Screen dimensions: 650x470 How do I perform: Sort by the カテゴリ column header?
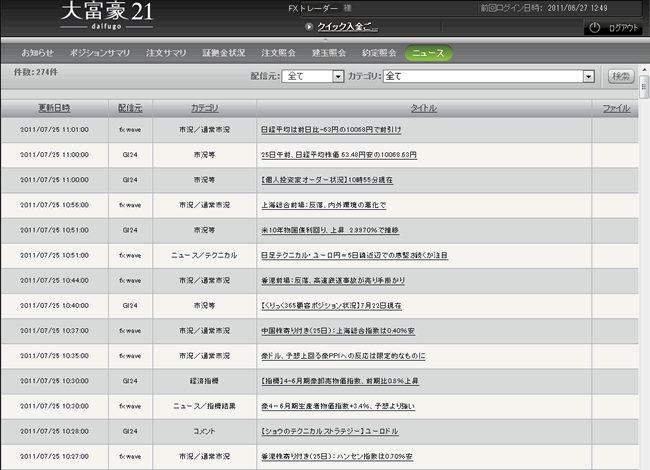click(204, 108)
